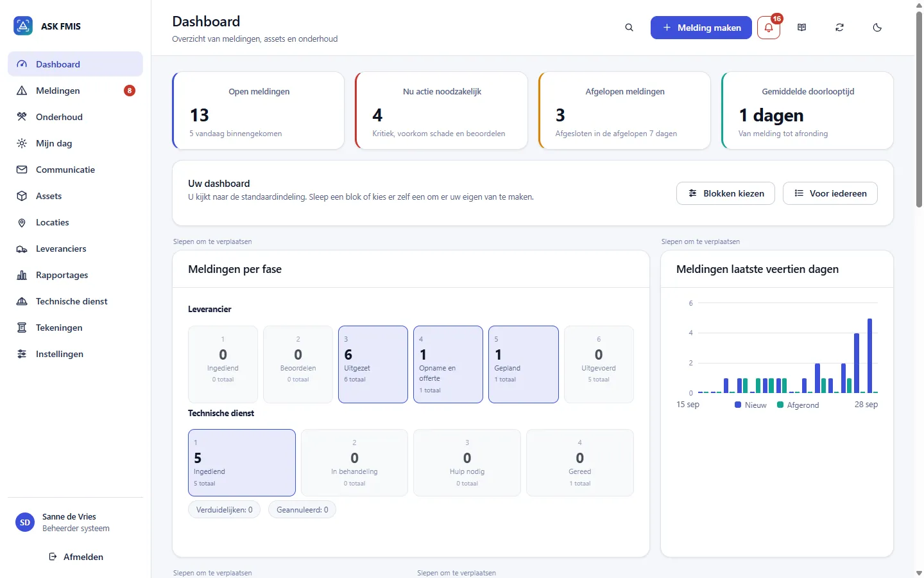Viewport: 924px width, 578px height.
Task: Open Tekeningen in sidebar
Action: [75, 328]
